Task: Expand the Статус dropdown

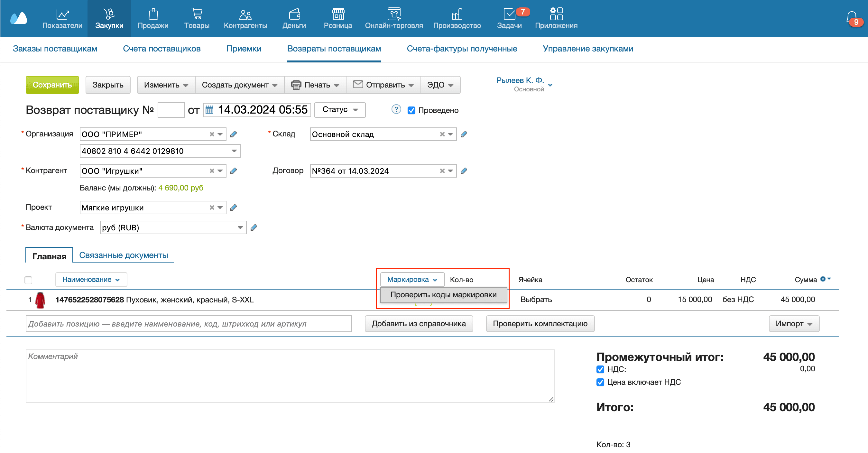Action: point(340,110)
